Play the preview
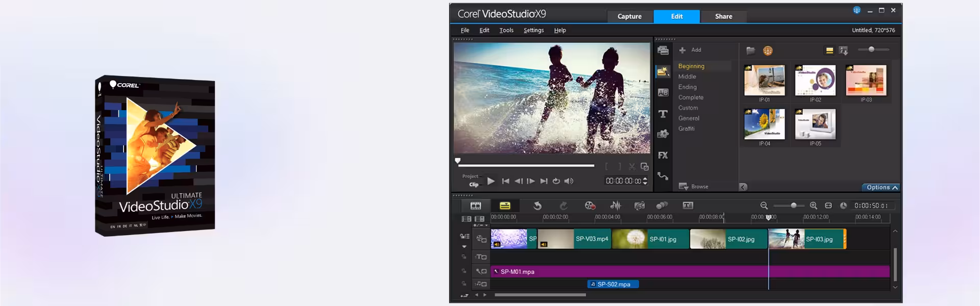Screen dimensions: 980x306 (491, 181)
